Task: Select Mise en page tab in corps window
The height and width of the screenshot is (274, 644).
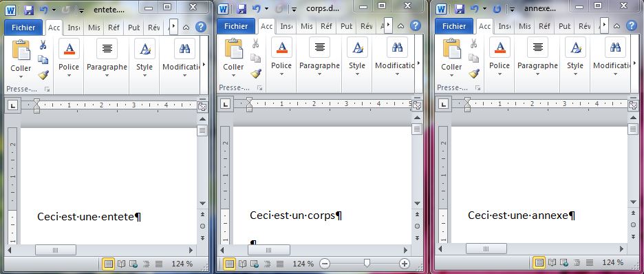Action: pos(307,26)
